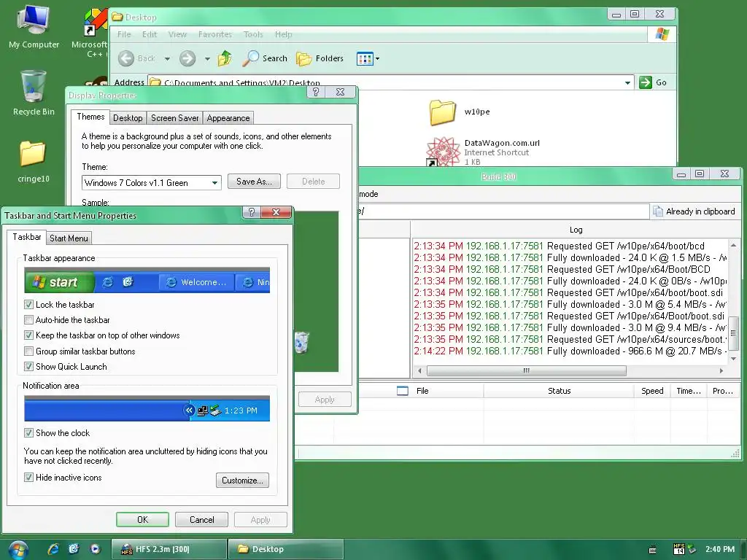Viewport: 747px width, 560px height.
Task: Uncheck Hide inactive icons
Action: point(28,478)
